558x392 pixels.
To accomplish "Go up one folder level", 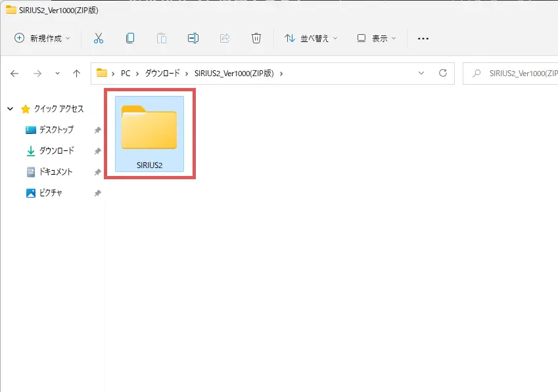I will point(76,74).
